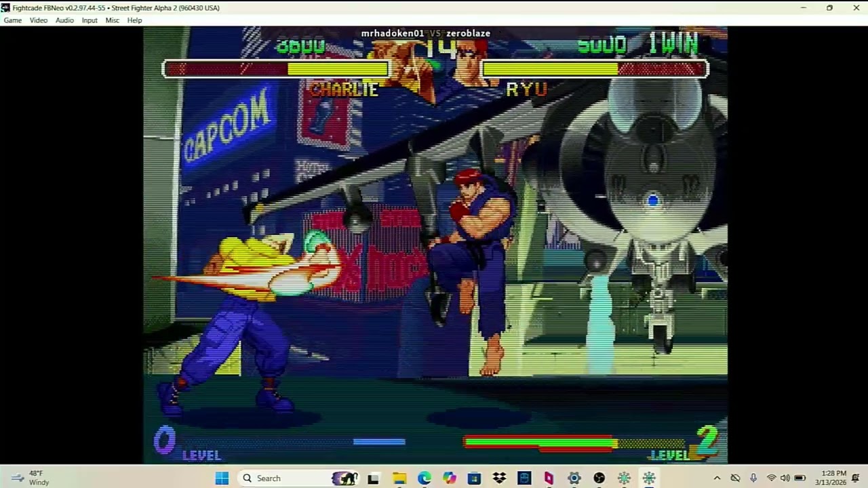
Task: Click the mrhadoken01 player name
Action: coord(393,33)
